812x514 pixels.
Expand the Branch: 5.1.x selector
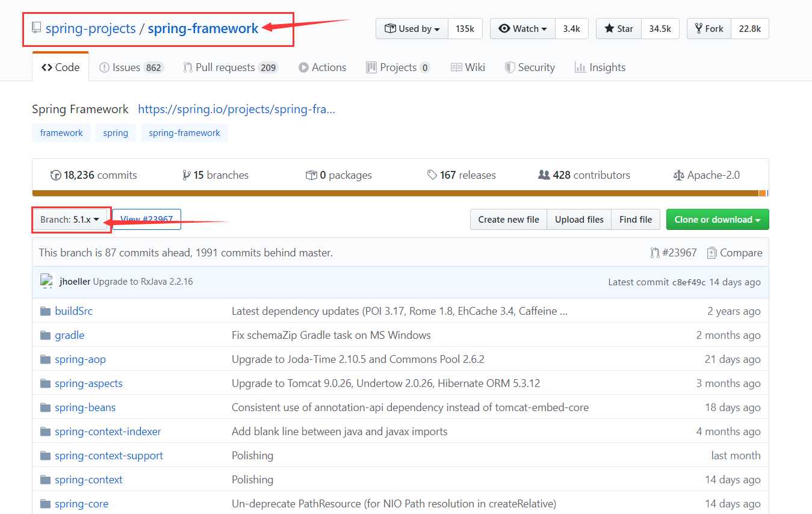[x=70, y=220]
